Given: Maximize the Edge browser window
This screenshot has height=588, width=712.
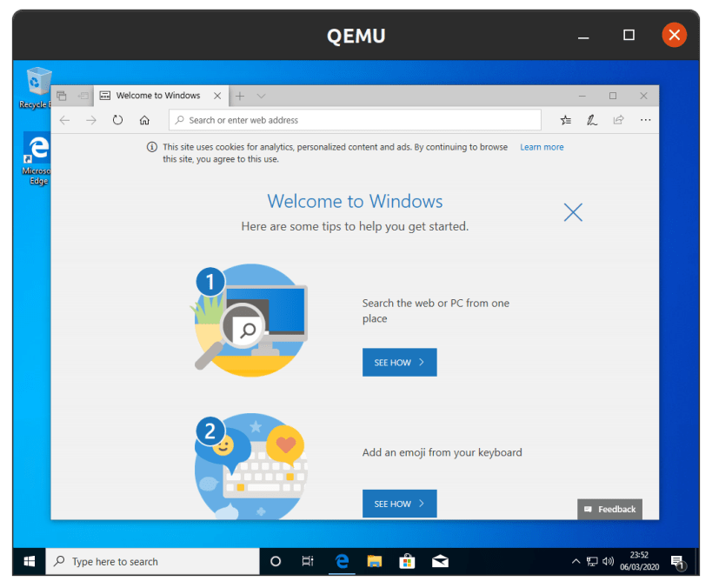Looking at the screenshot, I should (x=613, y=96).
